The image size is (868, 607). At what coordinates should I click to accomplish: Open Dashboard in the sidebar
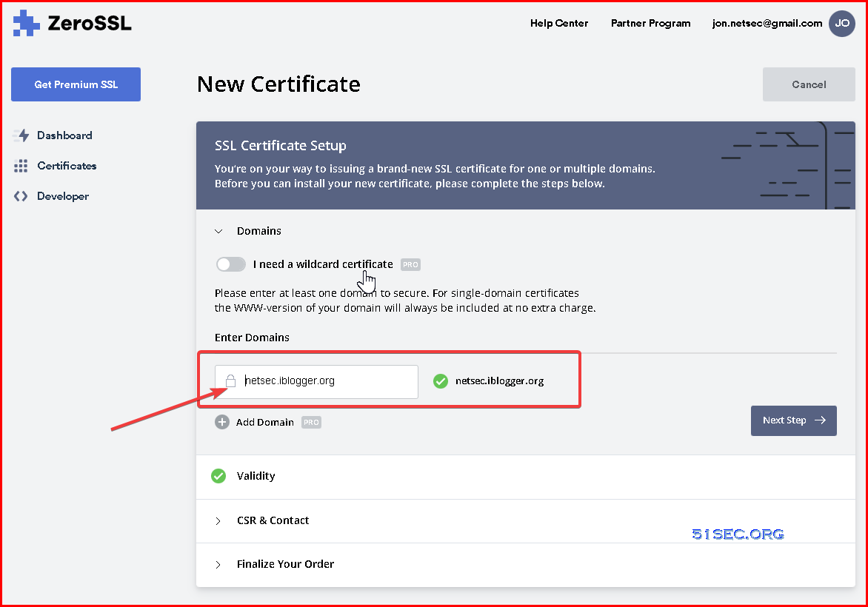(x=64, y=135)
